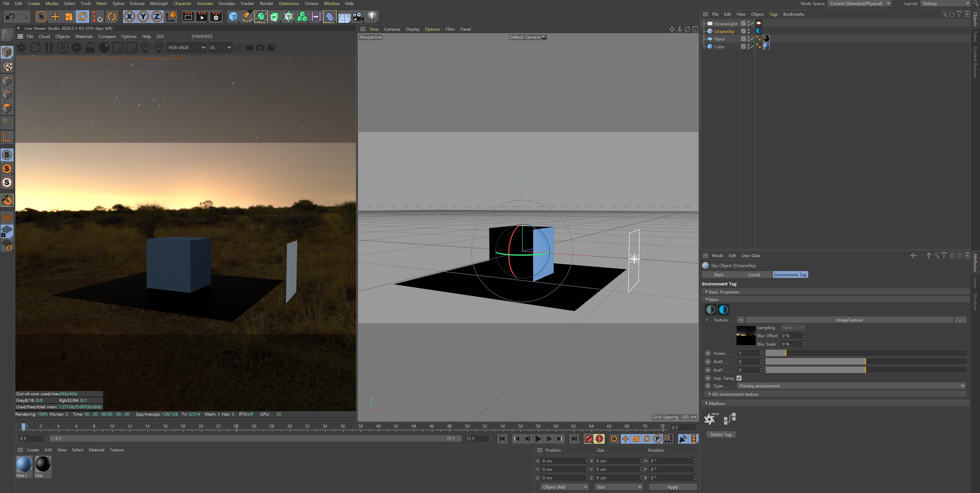
Task: Click Render to Picture Viewer icon
Action: 202,17
